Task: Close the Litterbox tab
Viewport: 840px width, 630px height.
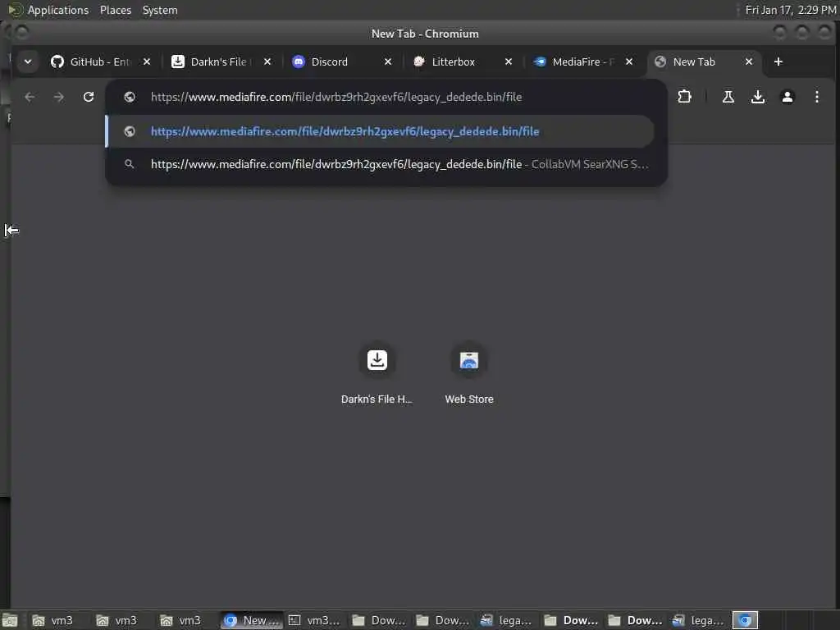Action: coord(509,62)
